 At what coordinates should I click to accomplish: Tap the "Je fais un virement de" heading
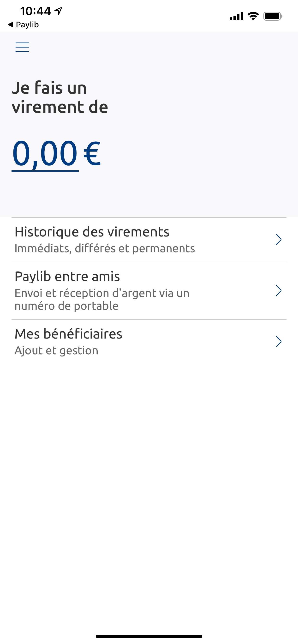click(60, 97)
